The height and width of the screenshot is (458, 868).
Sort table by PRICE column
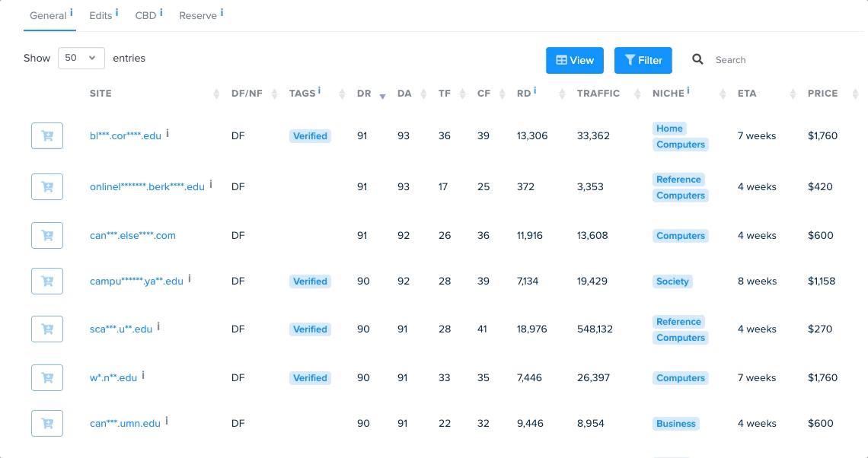pyautogui.click(x=822, y=94)
